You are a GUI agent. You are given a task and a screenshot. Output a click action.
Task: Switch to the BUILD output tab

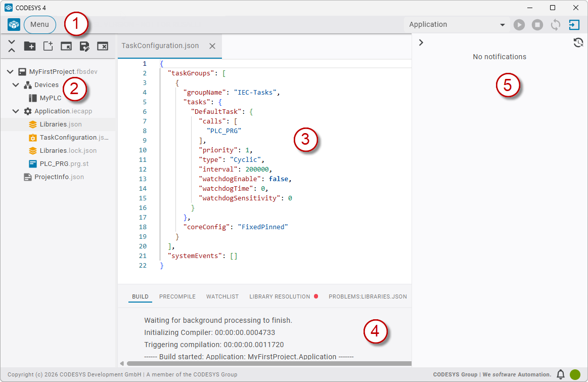pyautogui.click(x=140, y=296)
